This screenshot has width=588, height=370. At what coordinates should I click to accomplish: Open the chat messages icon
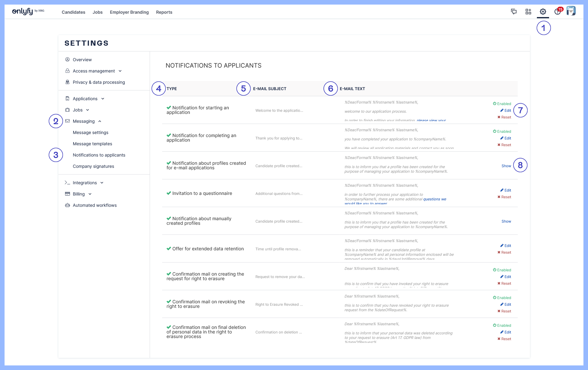point(514,12)
